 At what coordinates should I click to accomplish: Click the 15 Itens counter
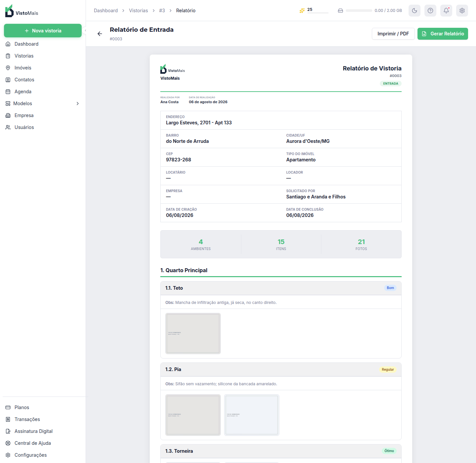281,244
